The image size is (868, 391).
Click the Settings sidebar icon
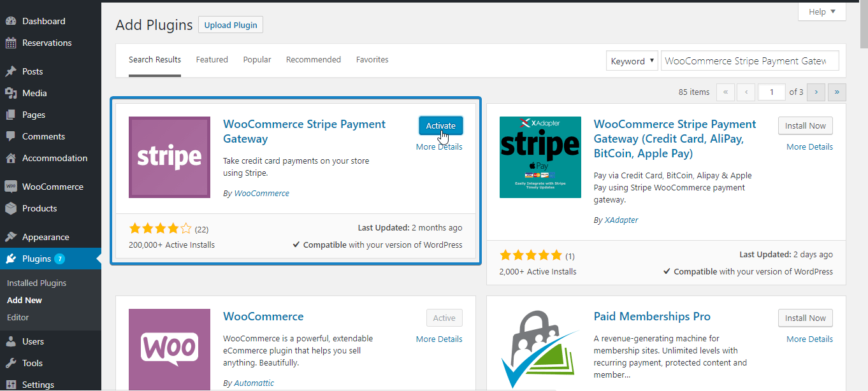click(x=11, y=385)
